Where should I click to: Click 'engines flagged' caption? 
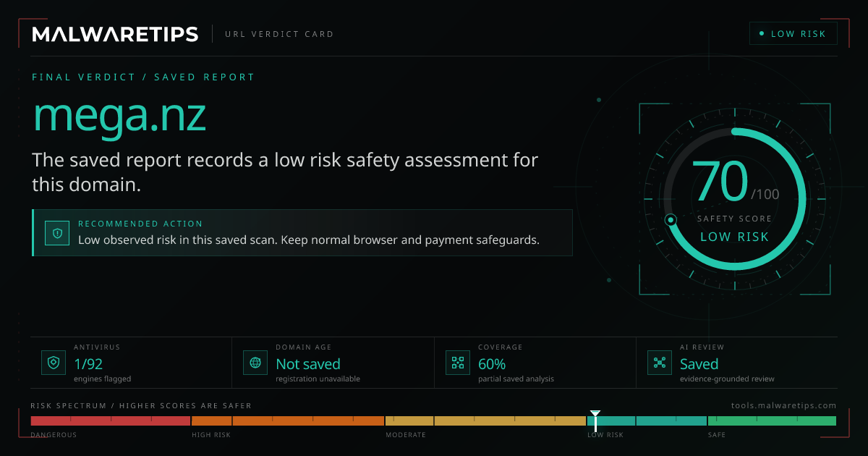[102, 379]
